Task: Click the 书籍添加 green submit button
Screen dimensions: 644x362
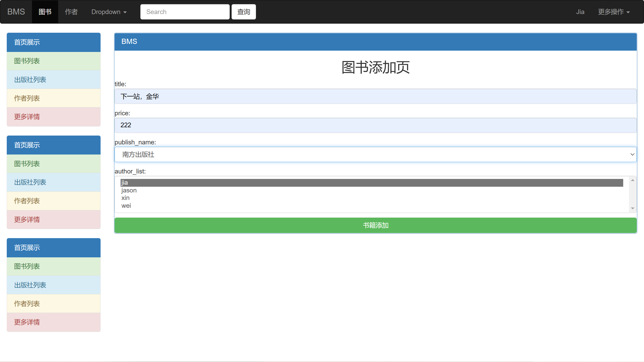Action: (375, 225)
